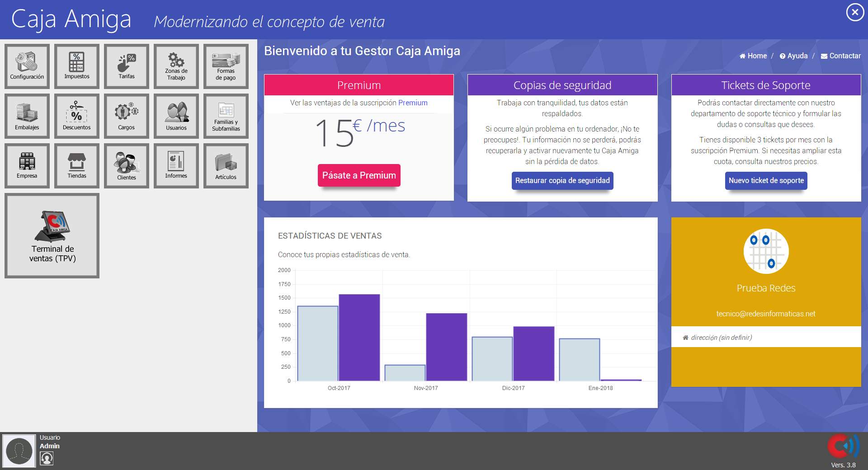Select the Tarifas icon
Screen dimensions: 868x470
126,66
